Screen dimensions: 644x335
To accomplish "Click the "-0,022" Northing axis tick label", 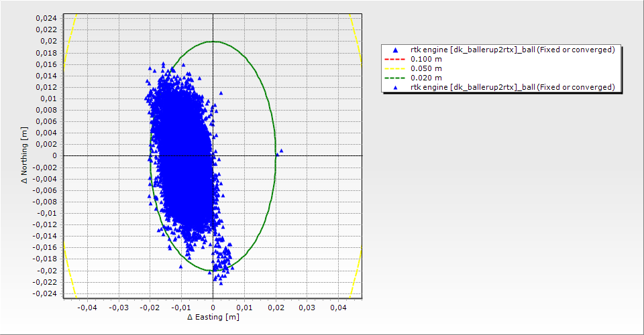I will 45,281.
